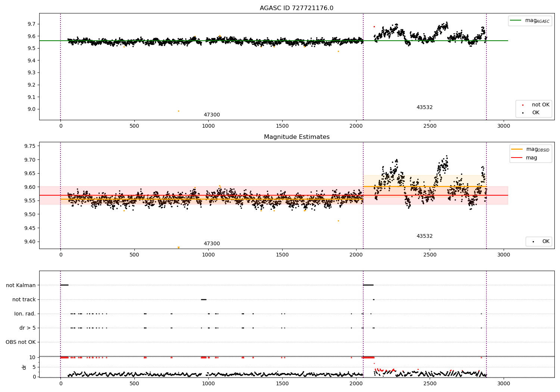Click the orange mag OBSID legend line

517,149
